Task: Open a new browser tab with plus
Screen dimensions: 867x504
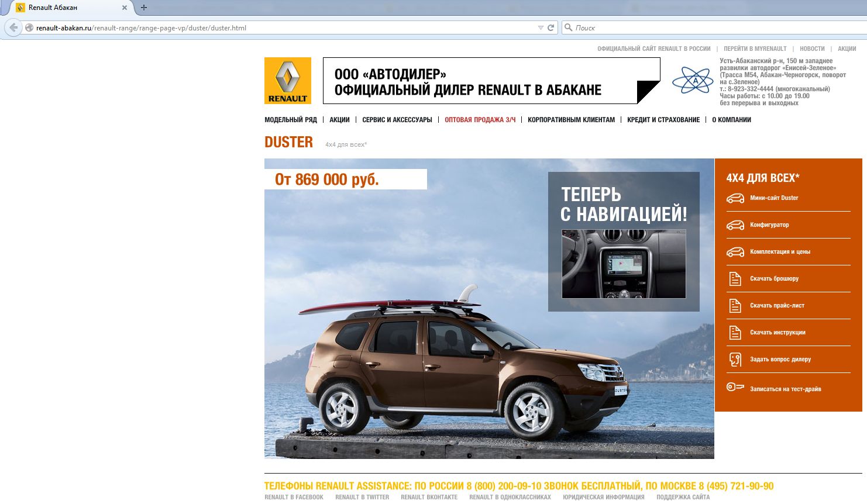Action: (144, 8)
